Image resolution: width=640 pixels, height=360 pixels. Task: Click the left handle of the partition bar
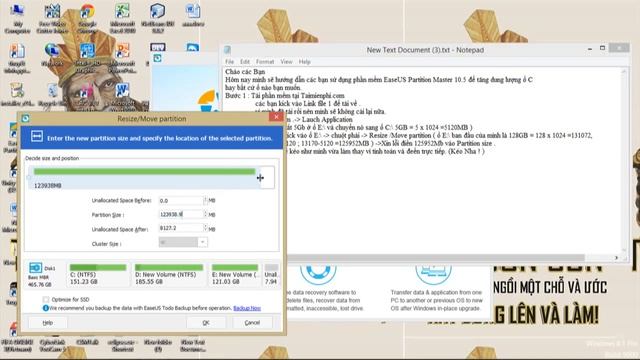pos(29,178)
